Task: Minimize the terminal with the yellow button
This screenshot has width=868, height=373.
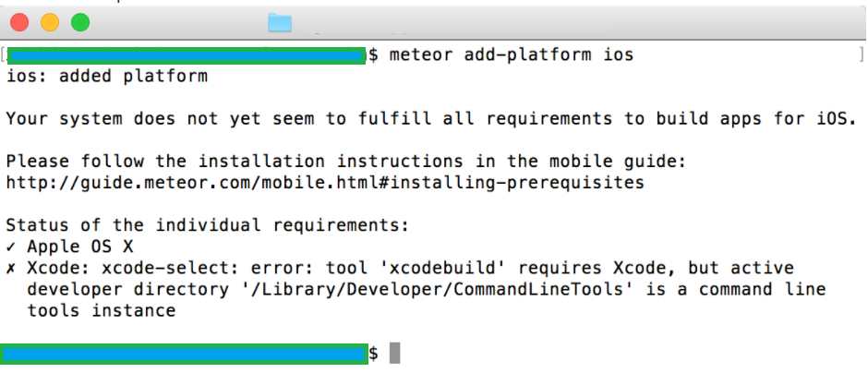Action: (50, 22)
